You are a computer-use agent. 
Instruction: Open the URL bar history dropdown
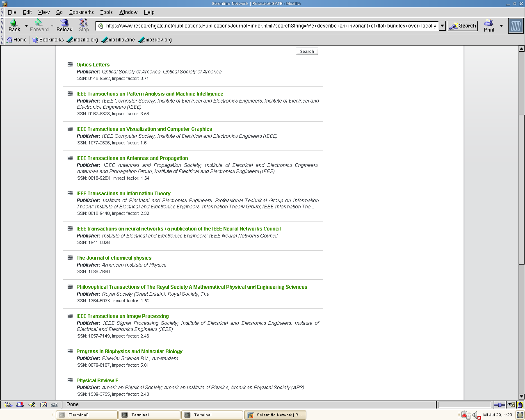tap(442, 25)
